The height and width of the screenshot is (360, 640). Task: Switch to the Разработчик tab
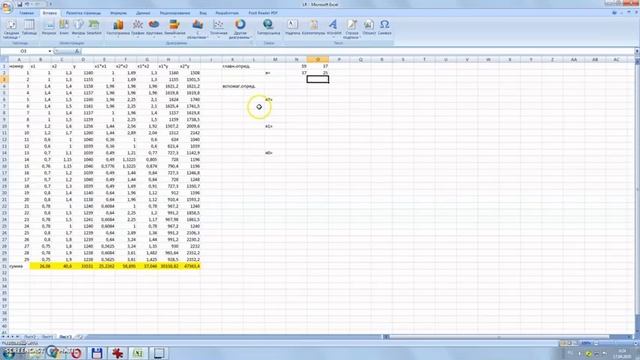[x=227, y=13]
